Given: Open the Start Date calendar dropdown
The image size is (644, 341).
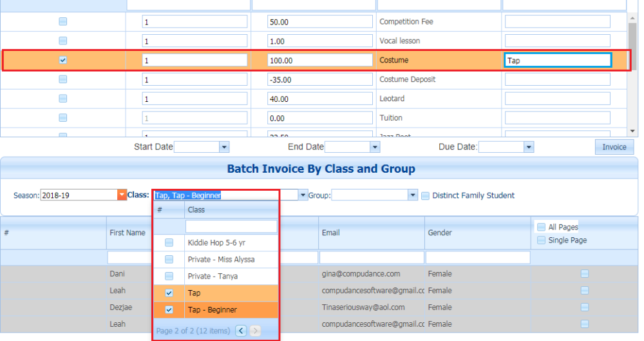Looking at the screenshot, I should coord(224,147).
